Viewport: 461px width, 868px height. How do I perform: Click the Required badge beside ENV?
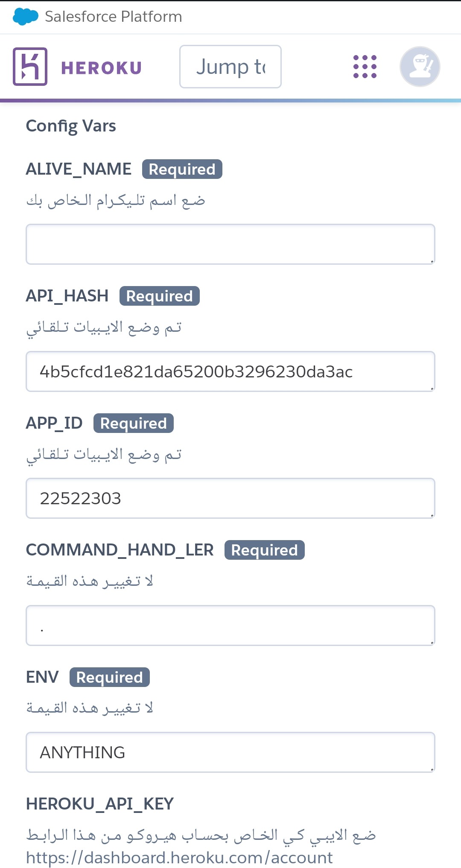pyautogui.click(x=110, y=677)
